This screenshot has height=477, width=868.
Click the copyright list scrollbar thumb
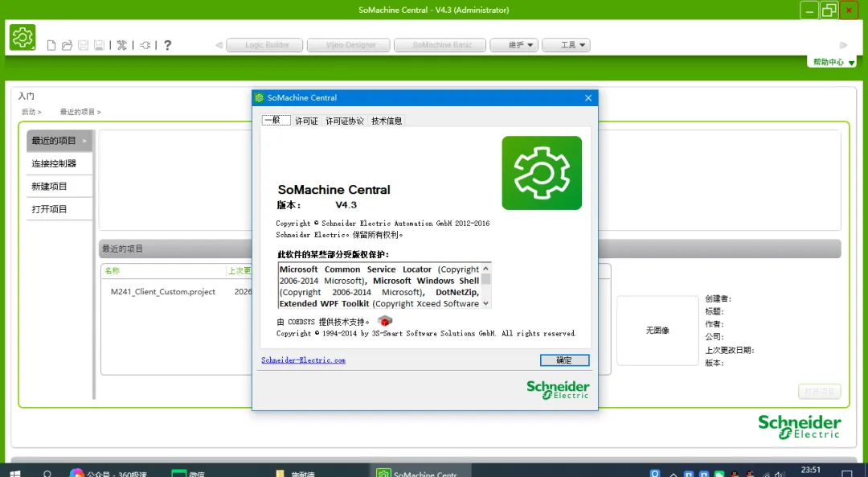click(486, 278)
